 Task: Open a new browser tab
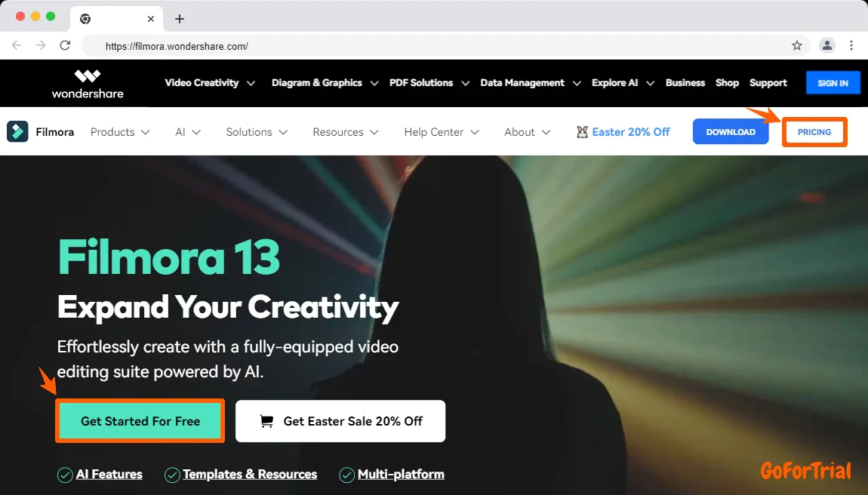(180, 19)
